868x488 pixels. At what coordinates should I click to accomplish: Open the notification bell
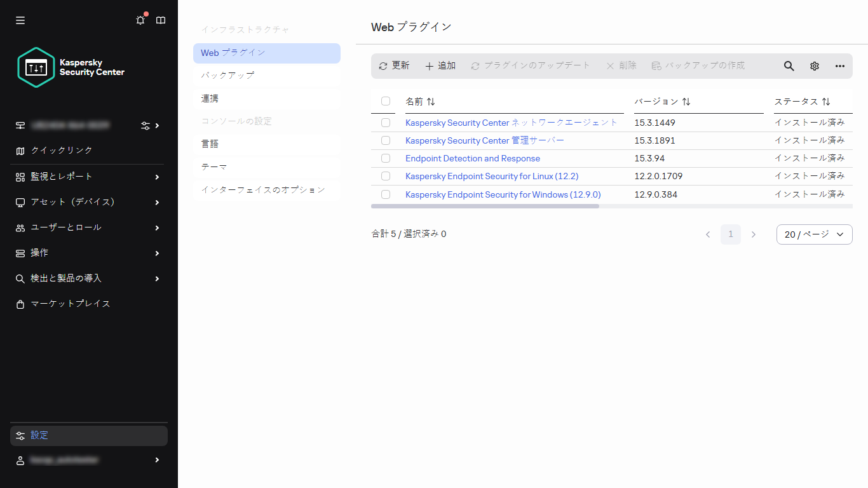140,20
